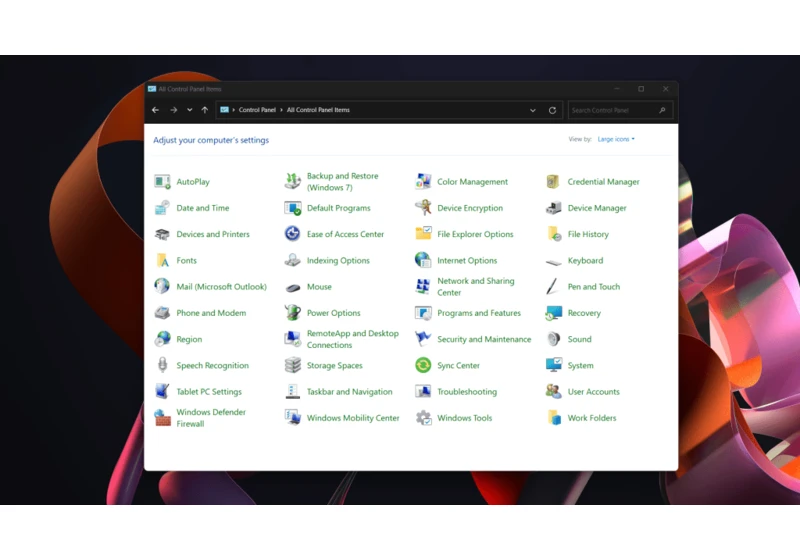Select the Control Panel breadcrumb
Screen dimensions: 800x560
pos(257,110)
